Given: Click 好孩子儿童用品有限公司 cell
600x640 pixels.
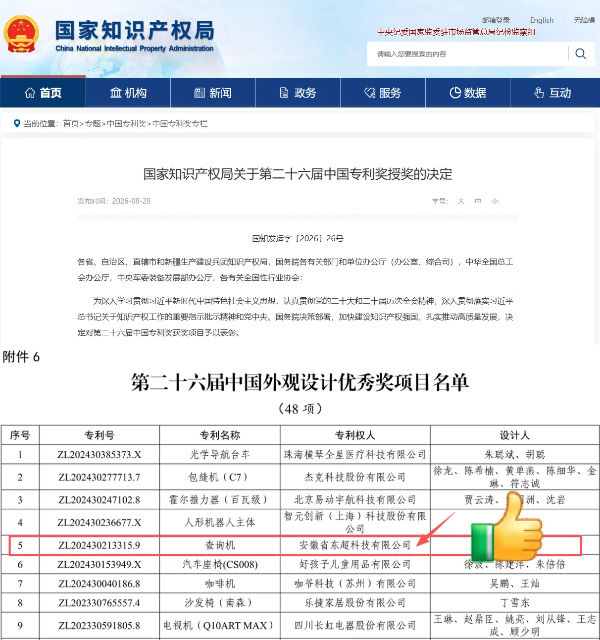Looking at the screenshot, I should [x=355, y=564].
